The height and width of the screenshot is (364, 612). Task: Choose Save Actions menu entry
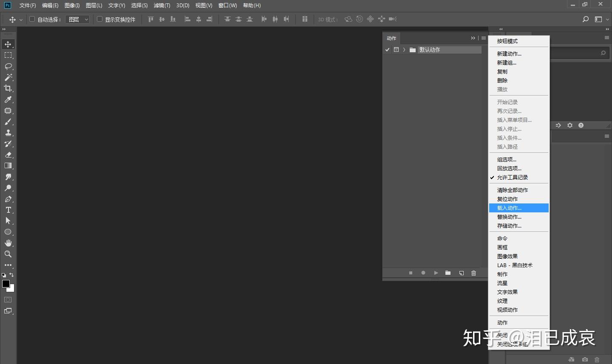pos(518,226)
